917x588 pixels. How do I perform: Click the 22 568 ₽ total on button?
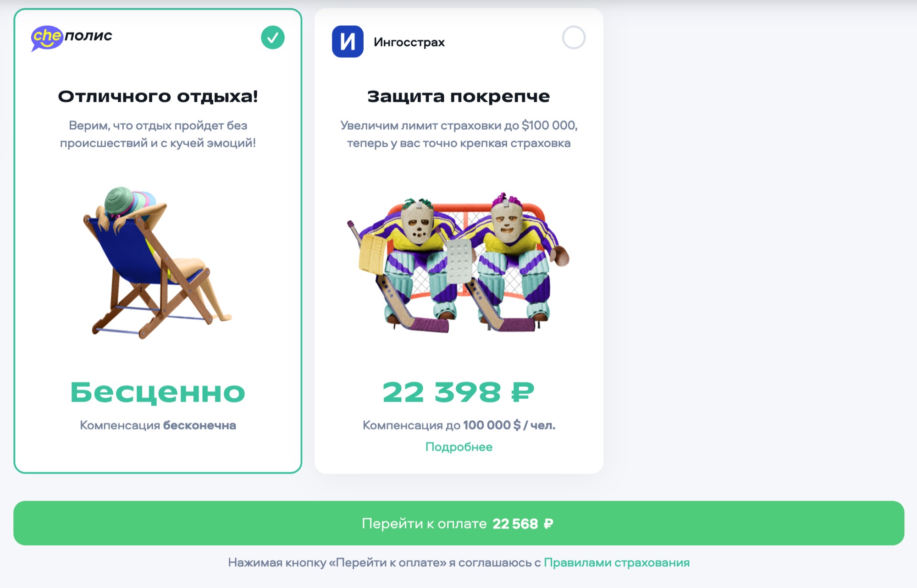tap(523, 523)
